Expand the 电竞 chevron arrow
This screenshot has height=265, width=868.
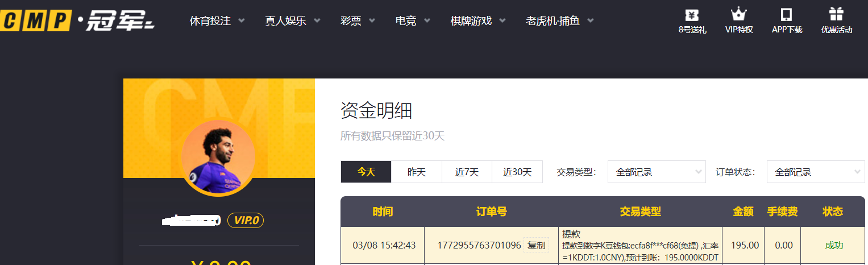(x=427, y=21)
